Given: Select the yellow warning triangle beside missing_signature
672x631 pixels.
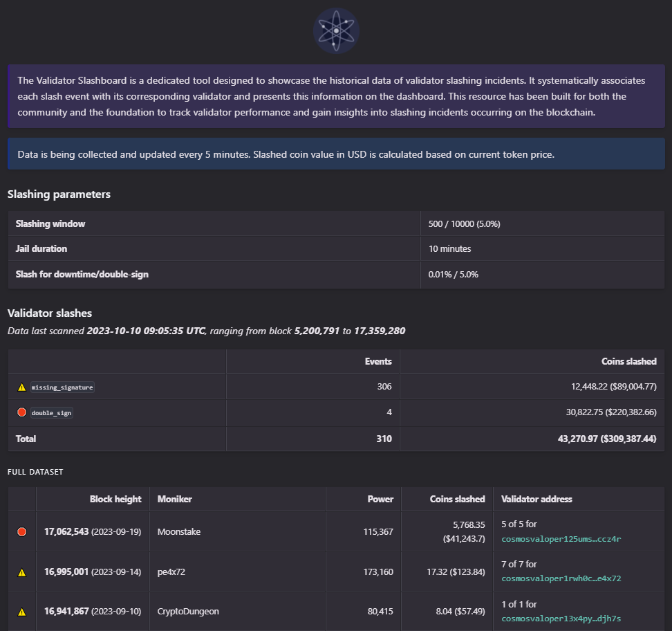Looking at the screenshot, I should [20, 386].
